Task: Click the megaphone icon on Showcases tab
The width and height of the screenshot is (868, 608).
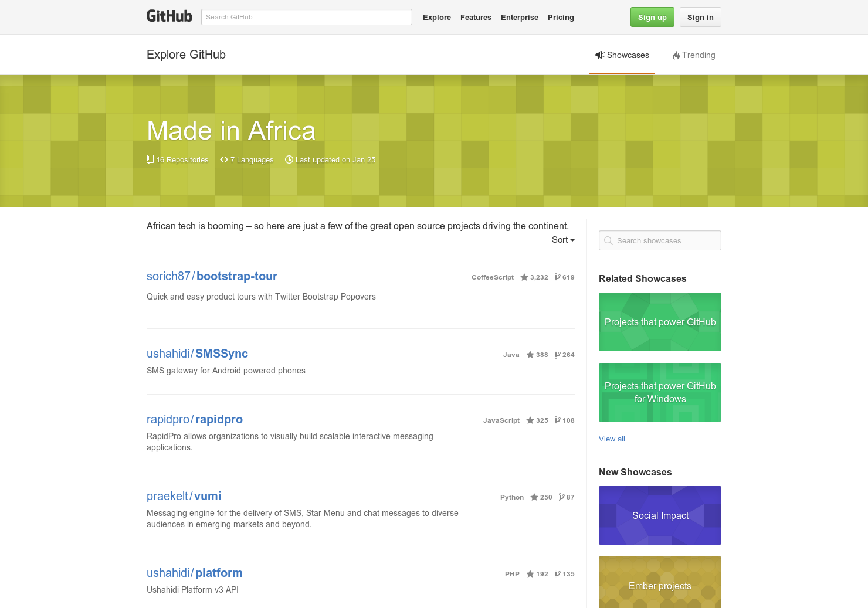Action: coord(600,55)
